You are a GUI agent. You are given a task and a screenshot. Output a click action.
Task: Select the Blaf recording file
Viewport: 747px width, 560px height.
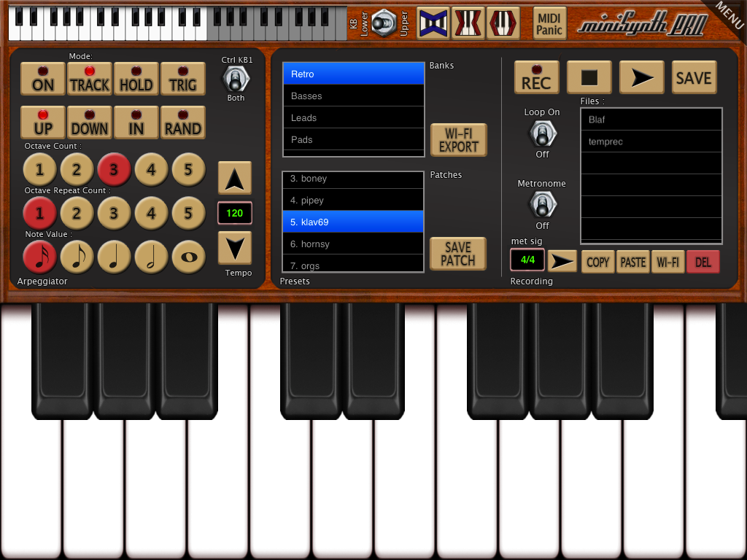(651, 120)
